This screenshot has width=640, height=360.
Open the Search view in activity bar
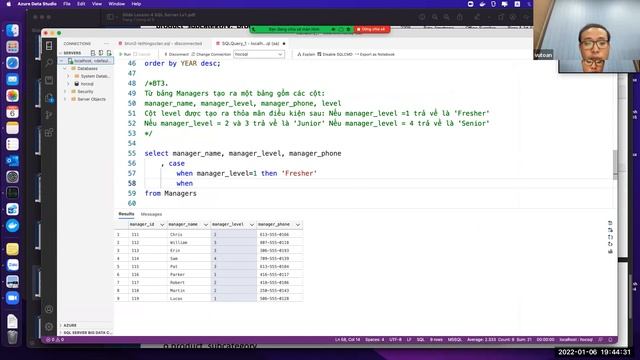pos(49,63)
